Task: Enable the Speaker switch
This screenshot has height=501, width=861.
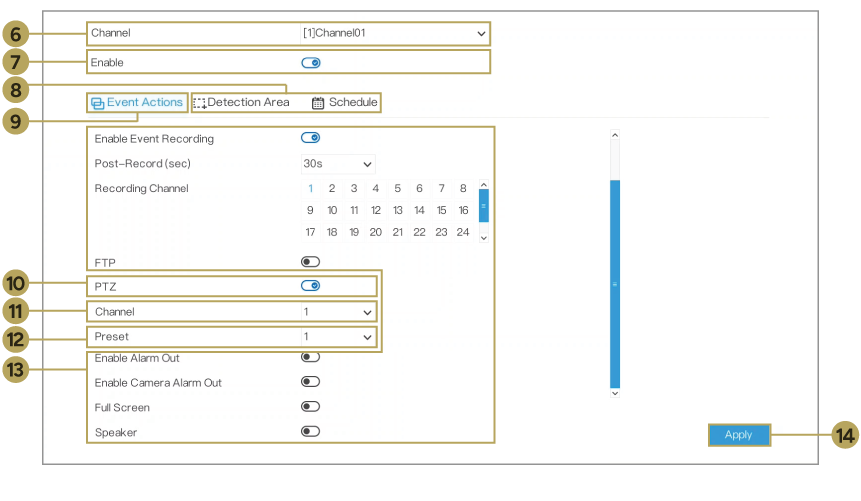Action: [x=310, y=431]
